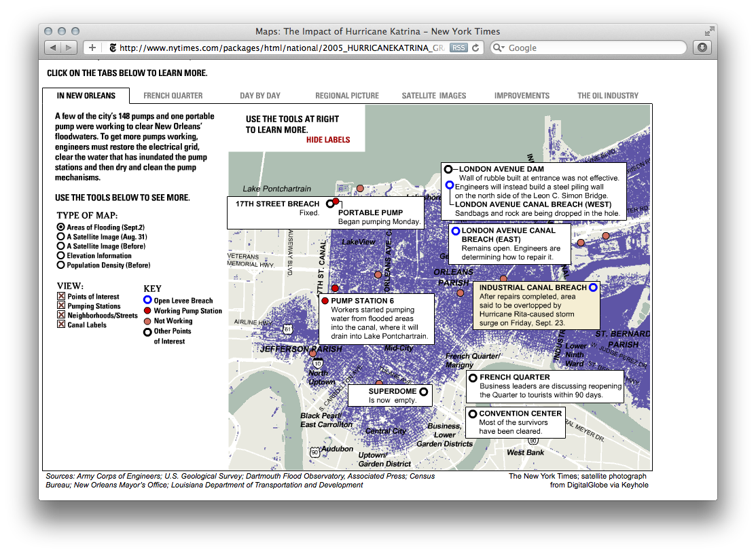Choose the A Satellite Image (Aug. 31) option
This screenshot has height=554, width=756.
tap(62, 236)
